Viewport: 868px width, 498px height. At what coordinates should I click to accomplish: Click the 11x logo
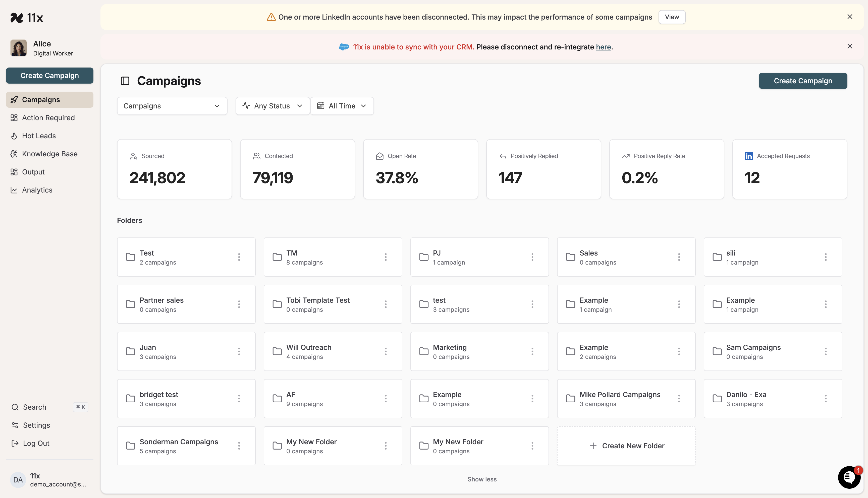[x=27, y=18]
